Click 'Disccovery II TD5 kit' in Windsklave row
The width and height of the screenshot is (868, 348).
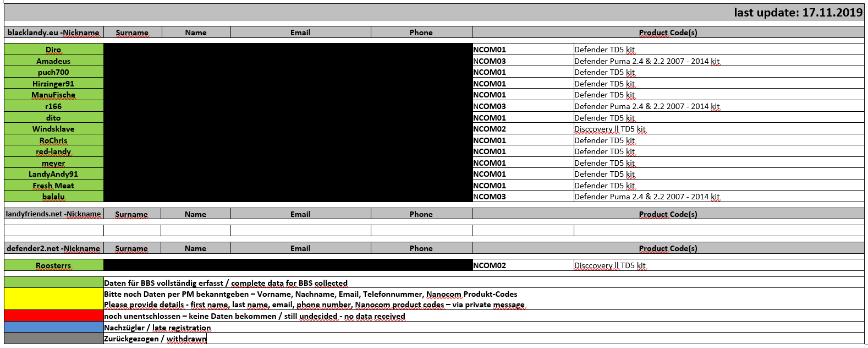[x=610, y=129]
